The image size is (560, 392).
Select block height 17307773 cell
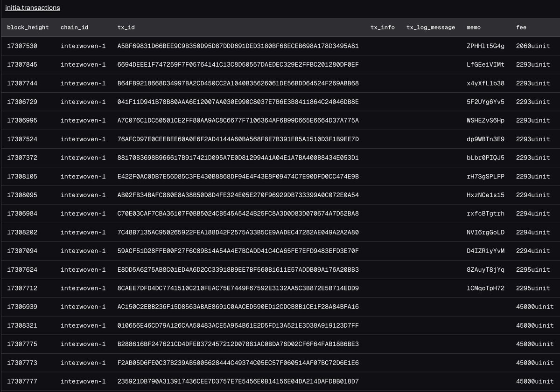[x=22, y=363]
